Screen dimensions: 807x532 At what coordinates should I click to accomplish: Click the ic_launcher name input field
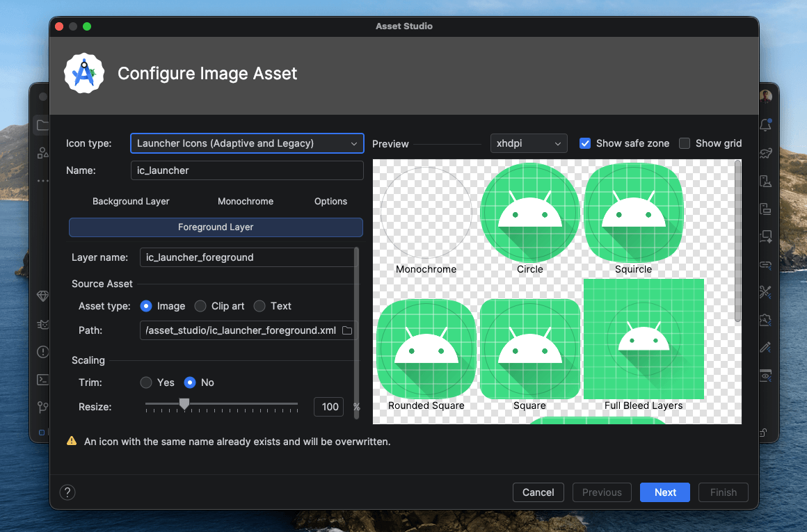click(x=247, y=170)
